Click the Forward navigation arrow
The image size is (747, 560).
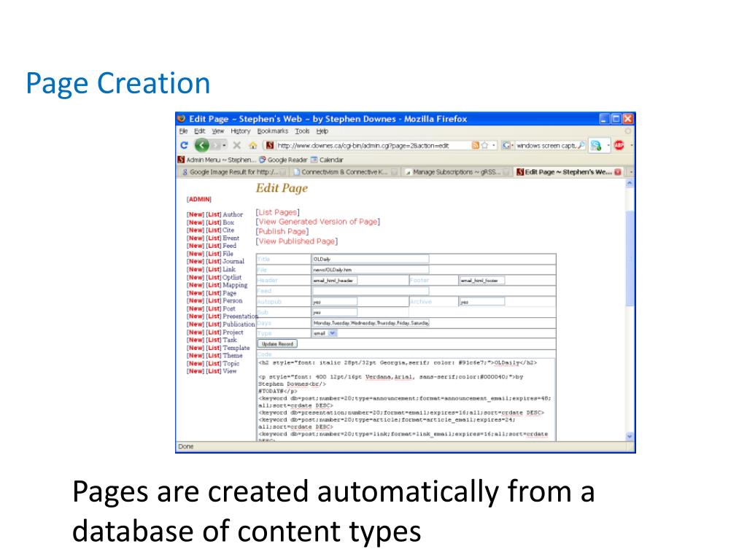216,145
